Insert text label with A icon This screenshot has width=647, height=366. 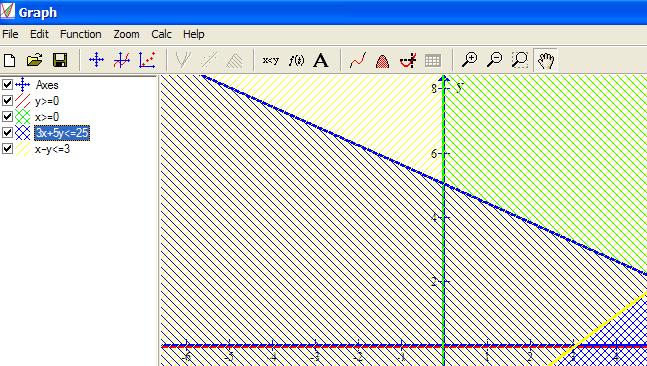321,61
